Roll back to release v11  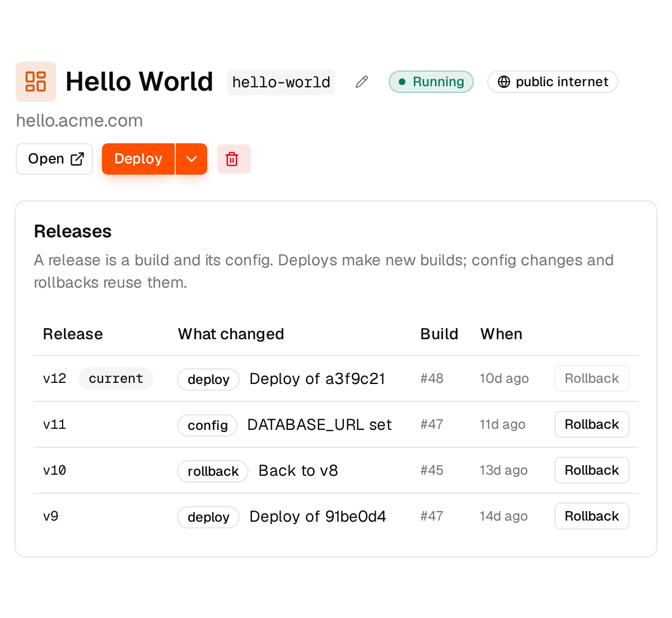[x=591, y=424]
